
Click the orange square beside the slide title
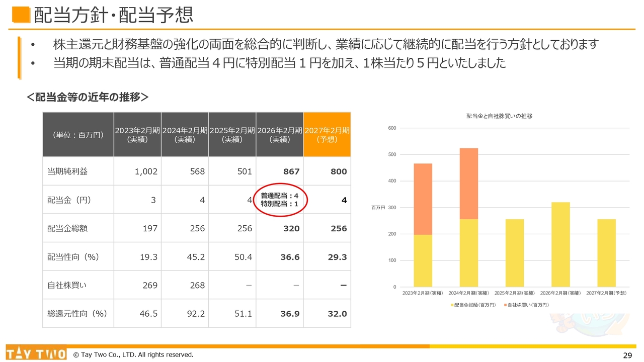(x=21, y=15)
